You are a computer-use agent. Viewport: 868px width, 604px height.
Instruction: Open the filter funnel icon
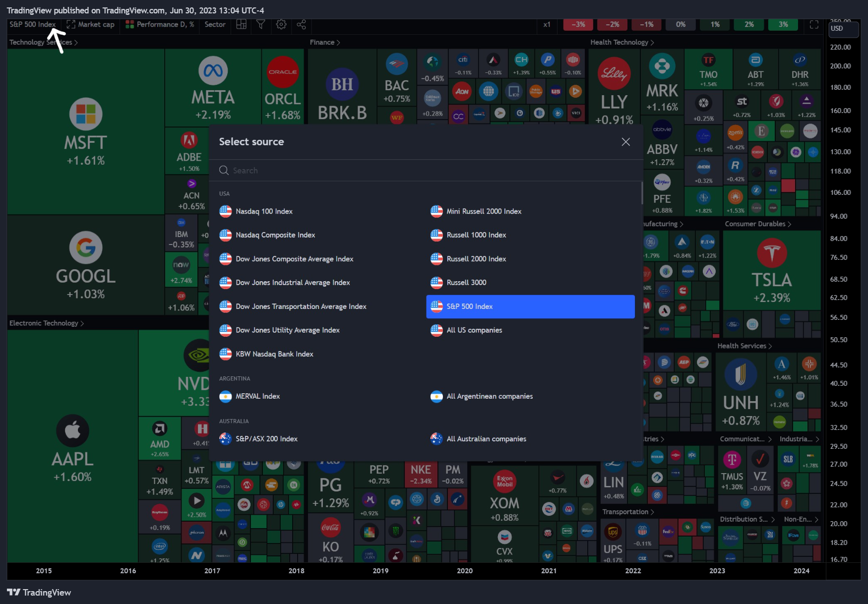click(x=261, y=24)
